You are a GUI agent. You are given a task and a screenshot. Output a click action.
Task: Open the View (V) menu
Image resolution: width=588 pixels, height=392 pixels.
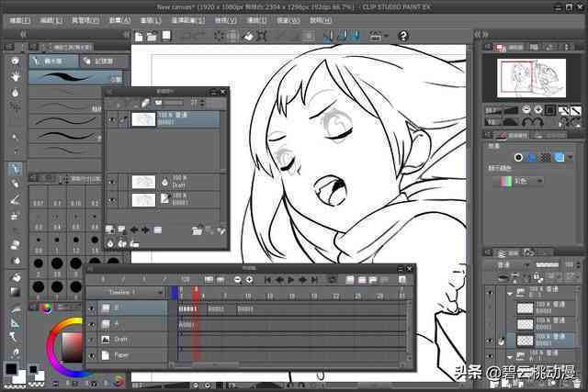[x=226, y=20]
